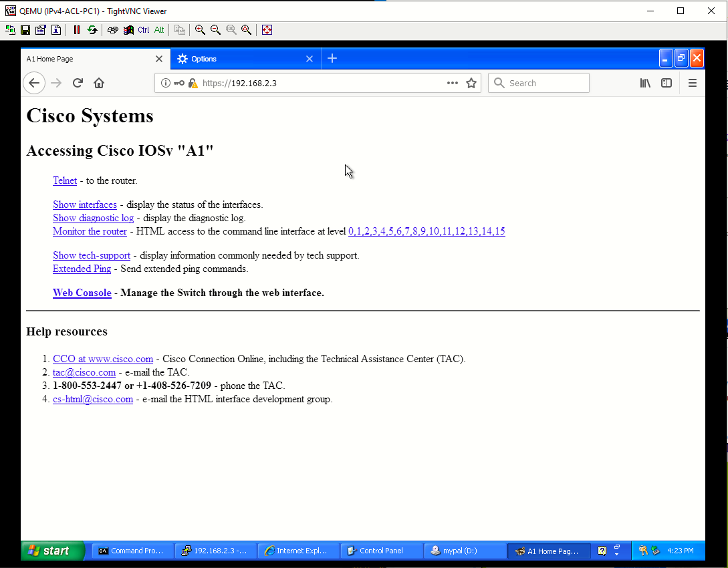
Task: Bookmark this page with the star
Action: [471, 83]
